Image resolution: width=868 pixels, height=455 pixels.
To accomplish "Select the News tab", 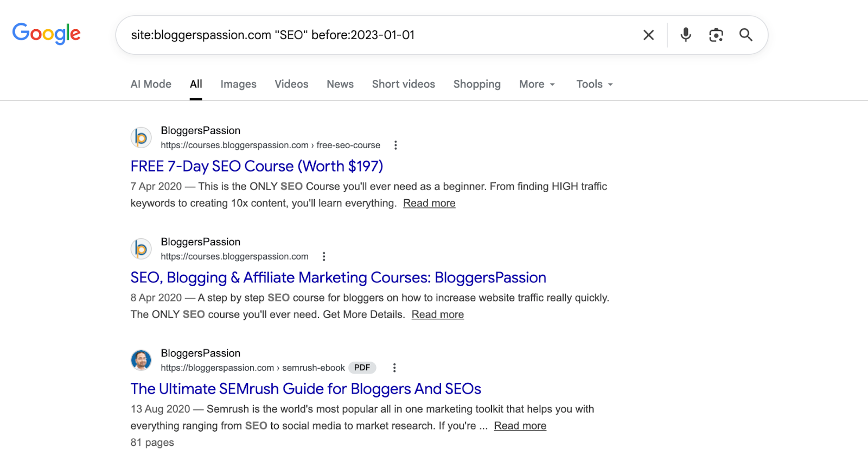I will (340, 84).
